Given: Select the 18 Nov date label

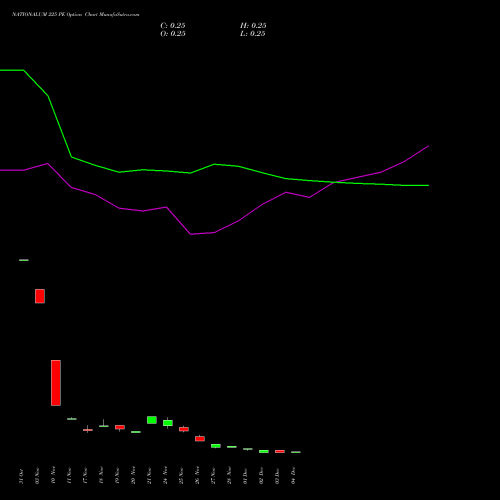Looking at the screenshot, I should [101, 476].
